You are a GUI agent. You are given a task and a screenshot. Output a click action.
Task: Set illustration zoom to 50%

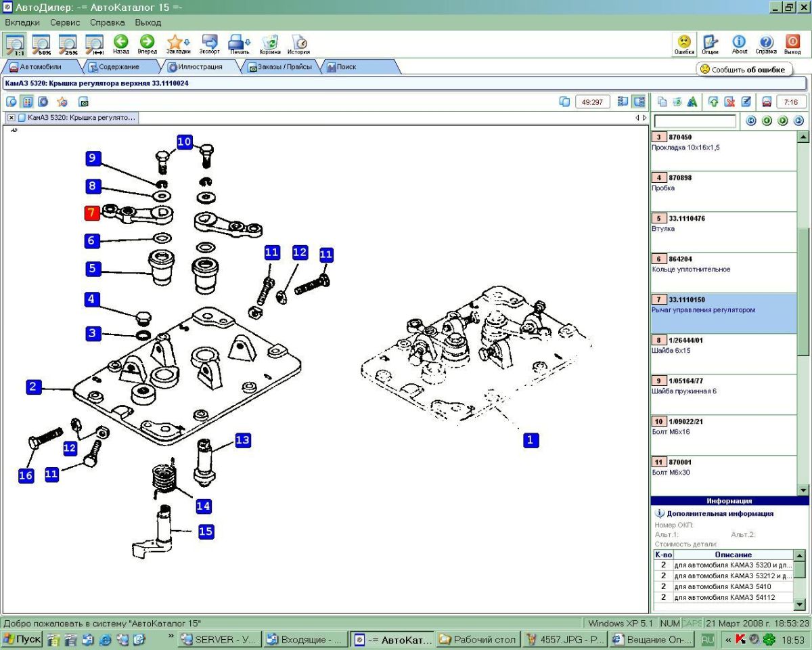click(x=43, y=44)
